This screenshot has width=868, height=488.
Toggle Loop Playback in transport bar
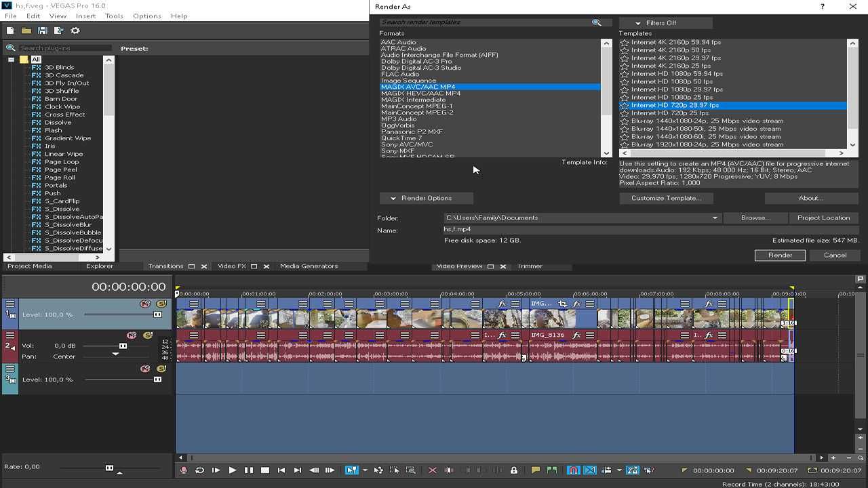[200, 470]
